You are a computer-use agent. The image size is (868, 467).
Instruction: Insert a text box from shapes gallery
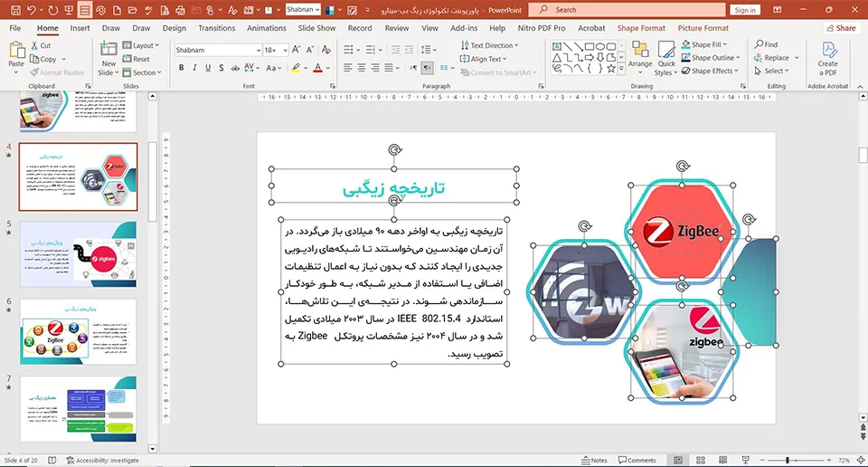(x=557, y=46)
